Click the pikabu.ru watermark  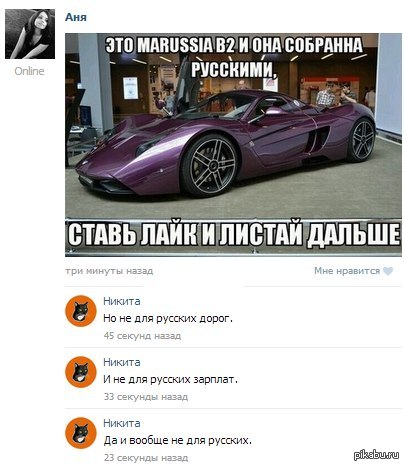pos(377,455)
